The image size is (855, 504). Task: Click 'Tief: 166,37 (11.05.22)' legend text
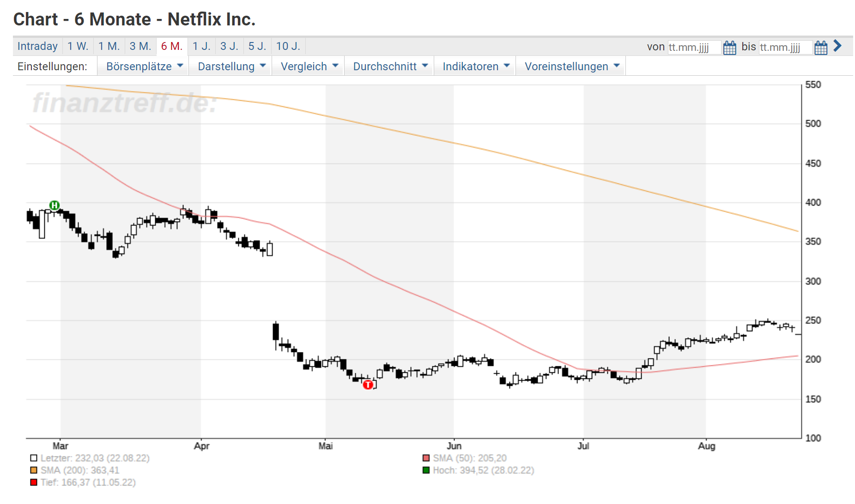tap(88, 482)
